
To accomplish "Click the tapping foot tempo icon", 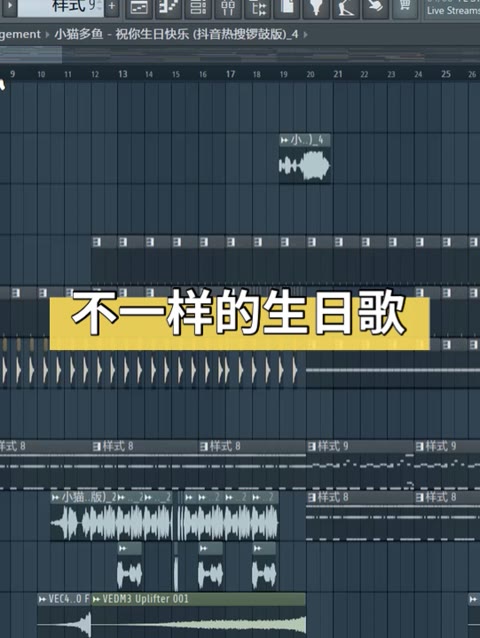I will coord(346,8).
